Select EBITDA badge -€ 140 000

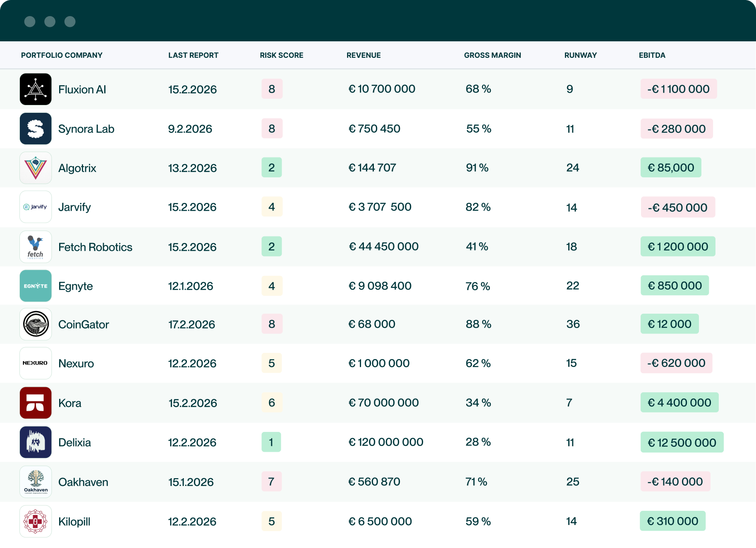click(675, 481)
